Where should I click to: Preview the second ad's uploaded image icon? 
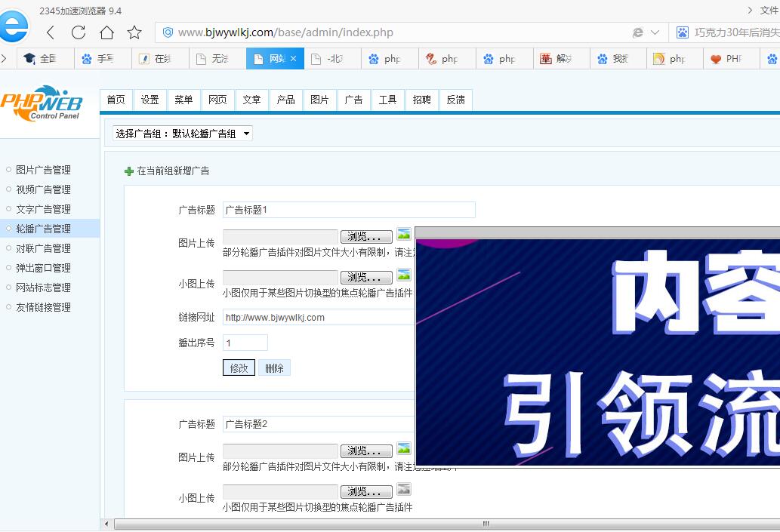[404, 449]
